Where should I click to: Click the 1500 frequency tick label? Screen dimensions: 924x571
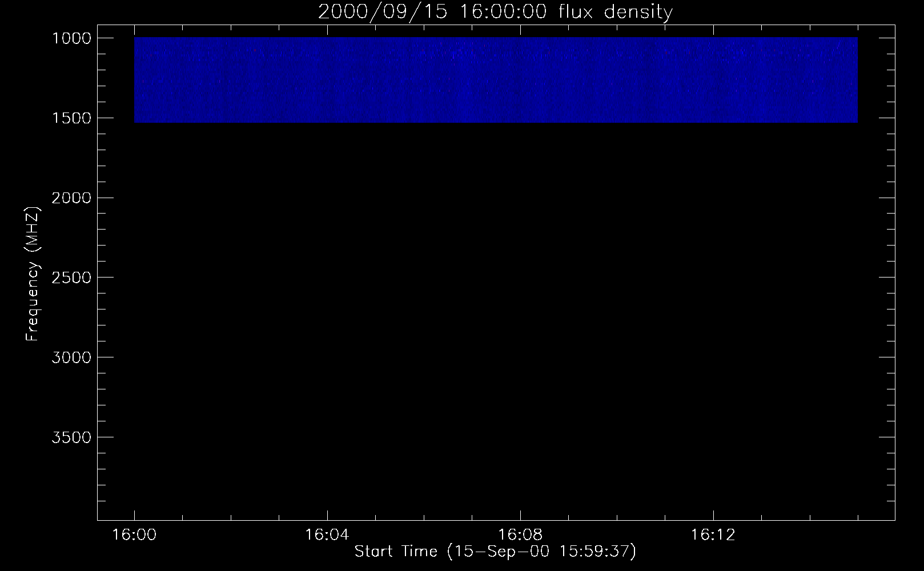tap(71, 118)
